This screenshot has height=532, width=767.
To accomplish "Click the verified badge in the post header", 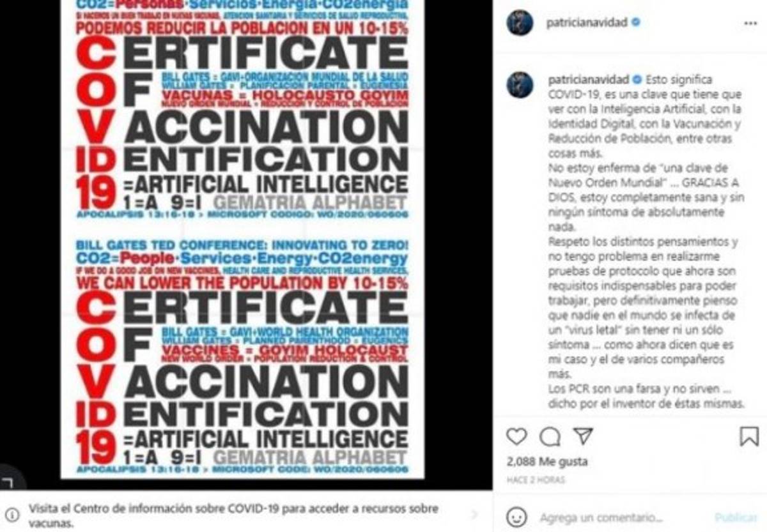I will click(636, 23).
